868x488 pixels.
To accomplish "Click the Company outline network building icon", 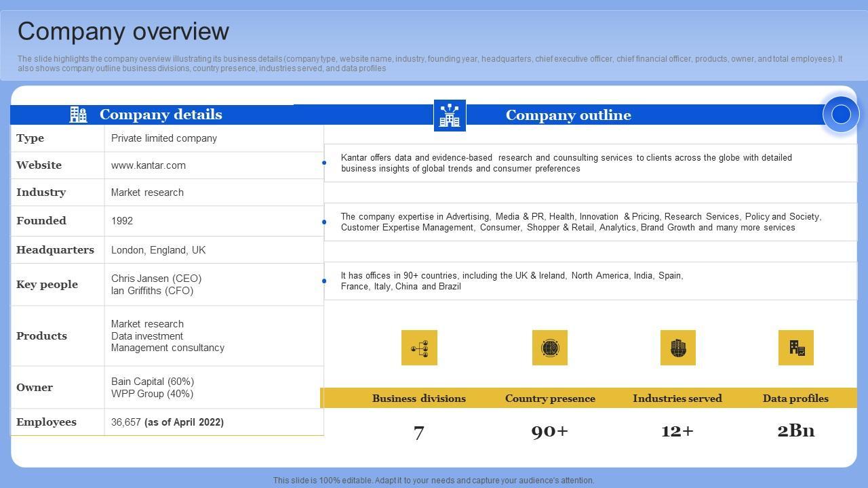I will (x=450, y=115).
